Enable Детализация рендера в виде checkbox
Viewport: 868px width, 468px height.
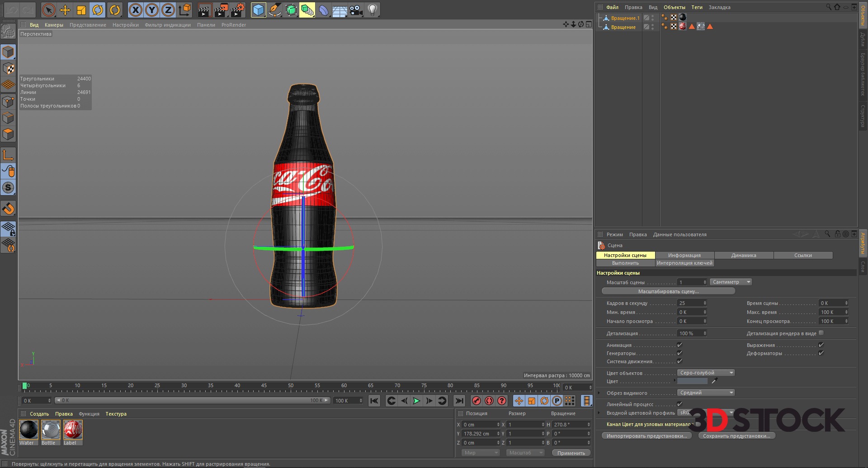coord(821,333)
